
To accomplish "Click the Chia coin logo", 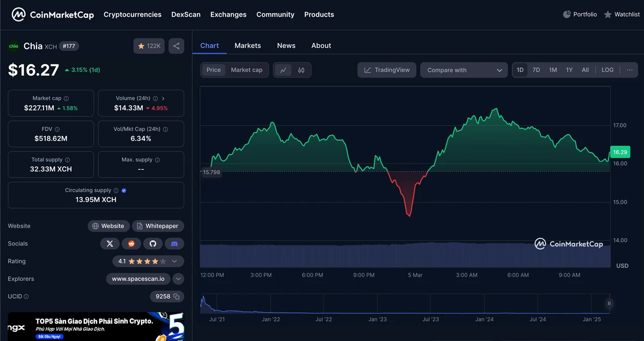I will click(13, 46).
